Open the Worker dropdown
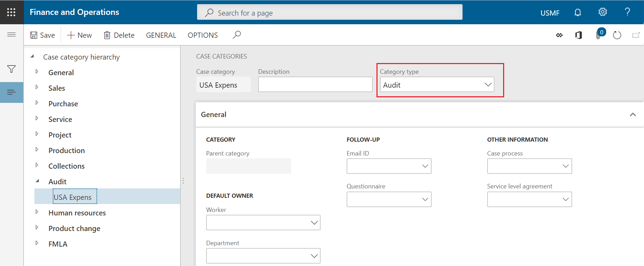Screen dimensions: 644x266 click(314, 223)
